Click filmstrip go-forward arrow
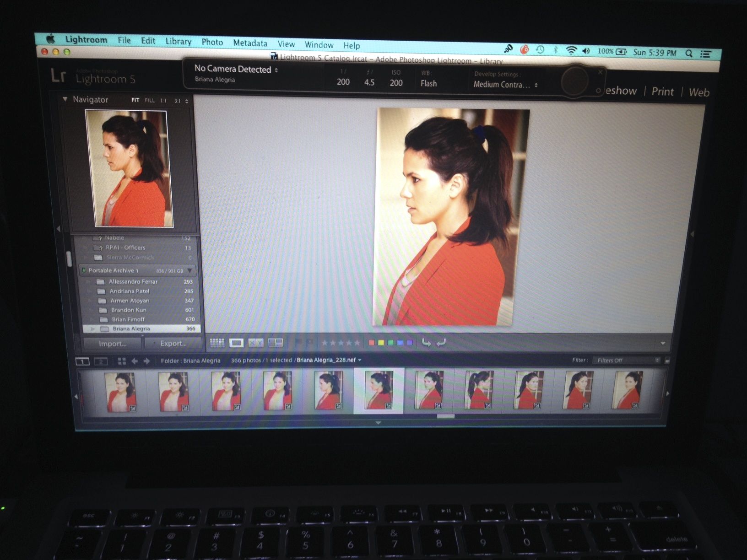 click(146, 361)
